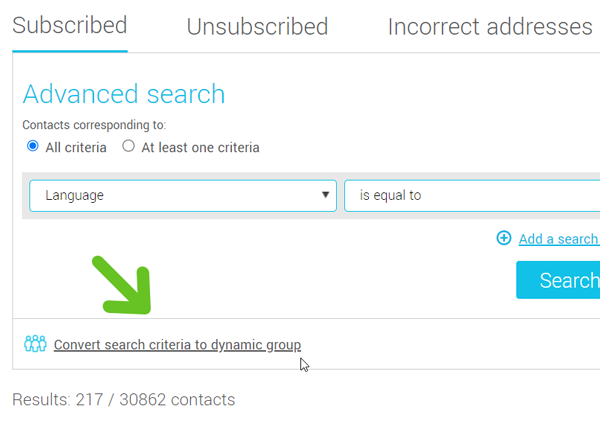600x425 pixels.
Task: Click the dynamic group people icon
Action: coord(35,345)
